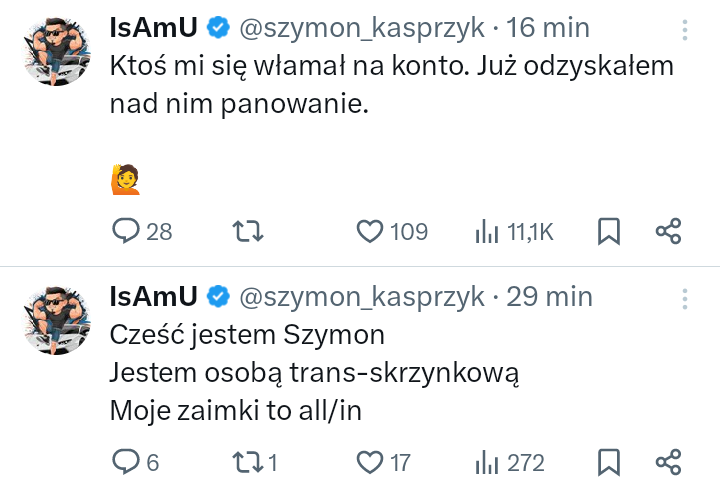The width and height of the screenshot is (720, 483).
Task: Share the hacked account tweet
Action: [x=668, y=232]
